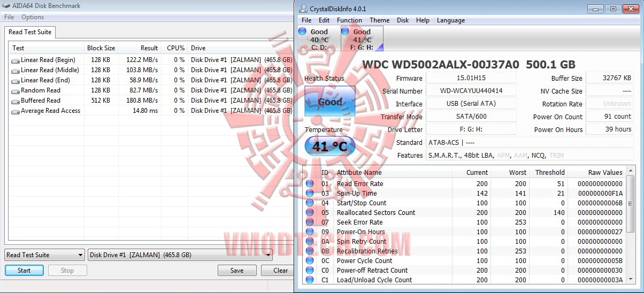The image size is (644, 293).
Task: Click the status orb for Recalibration Retries
Action: (x=309, y=251)
